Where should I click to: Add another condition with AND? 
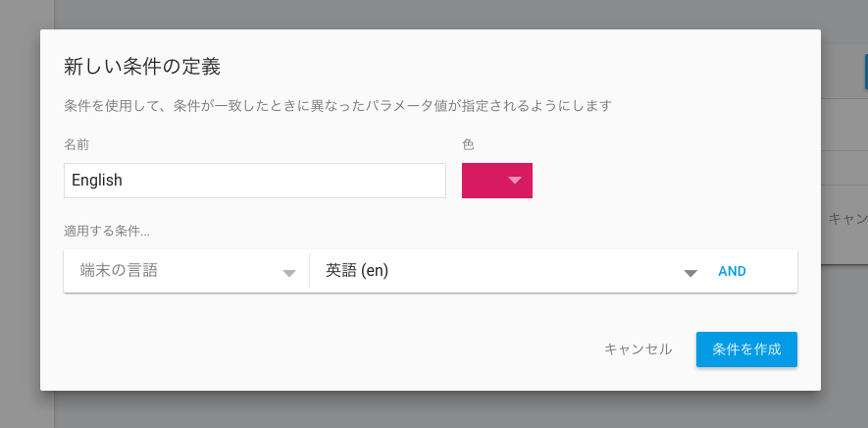pyautogui.click(x=732, y=271)
